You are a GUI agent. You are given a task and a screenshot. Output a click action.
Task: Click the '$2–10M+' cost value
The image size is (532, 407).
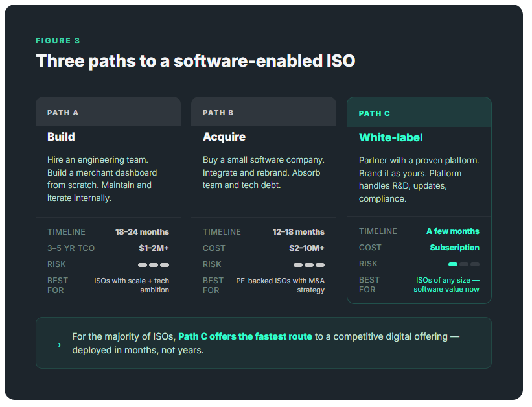click(306, 248)
